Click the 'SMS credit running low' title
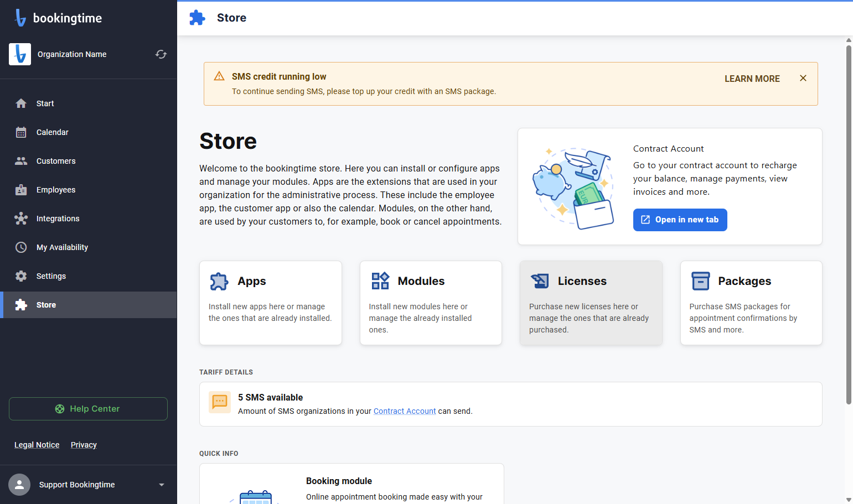The width and height of the screenshot is (853, 504). pos(279,76)
